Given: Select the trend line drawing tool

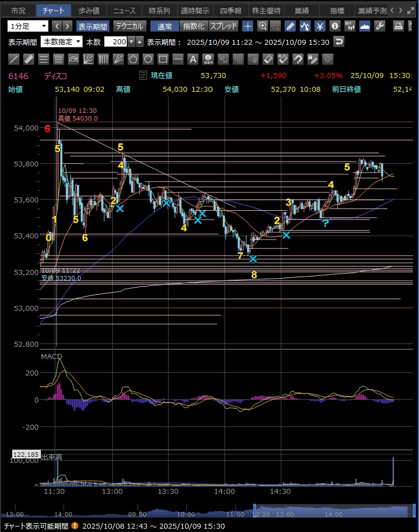Looking at the screenshot, I should (14, 59).
